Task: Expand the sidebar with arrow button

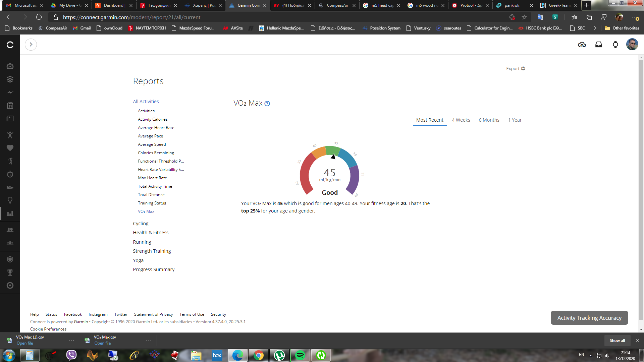Action: click(31, 45)
